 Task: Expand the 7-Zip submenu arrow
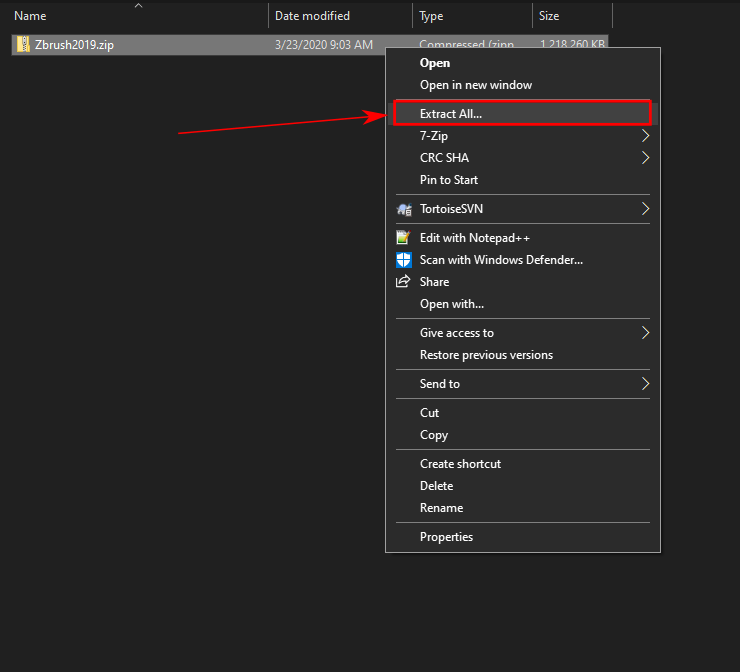(645, 136)
